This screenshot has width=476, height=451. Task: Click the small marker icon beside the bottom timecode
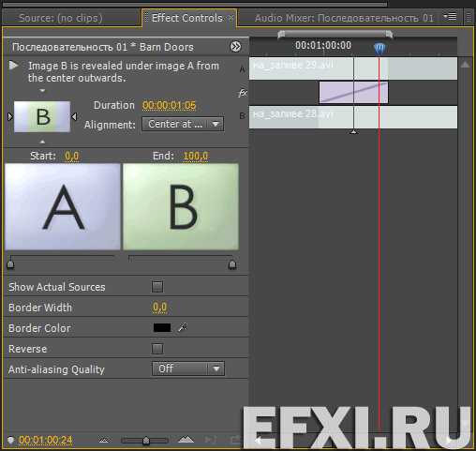point(11,440)
